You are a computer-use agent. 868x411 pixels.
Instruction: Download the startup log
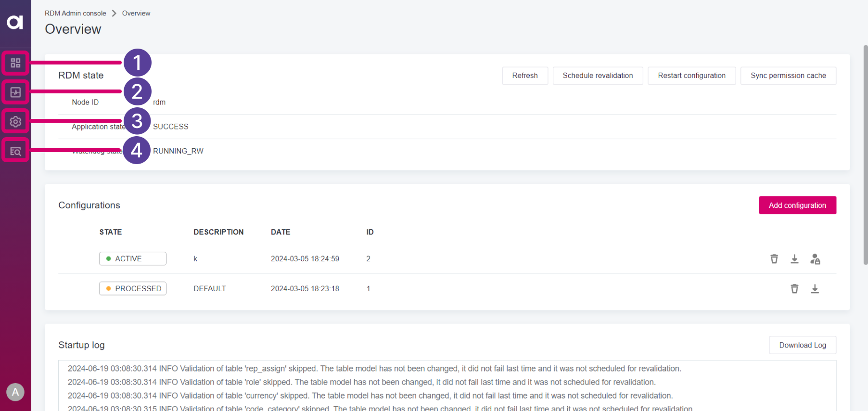802,345
